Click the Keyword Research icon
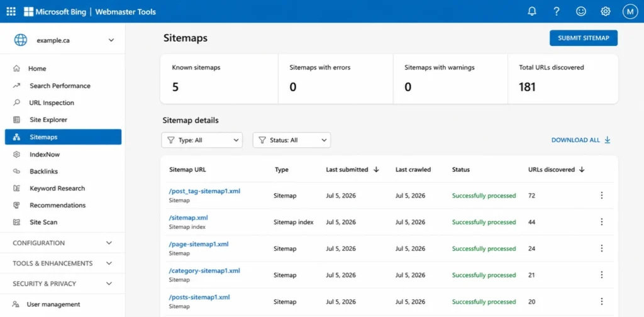Screen dimensions: 644x317 16,189
